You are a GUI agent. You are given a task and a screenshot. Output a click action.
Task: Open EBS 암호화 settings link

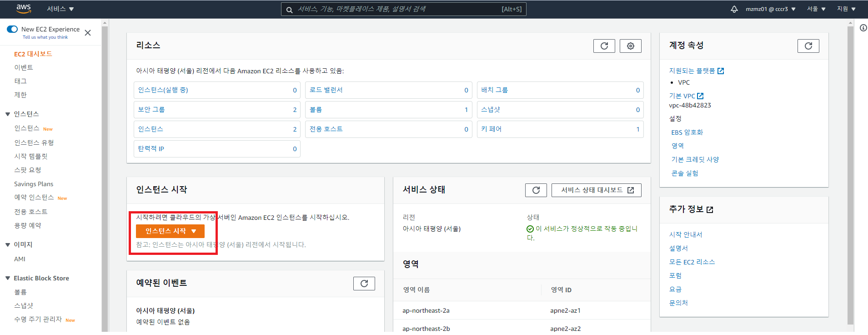(687, 132)
